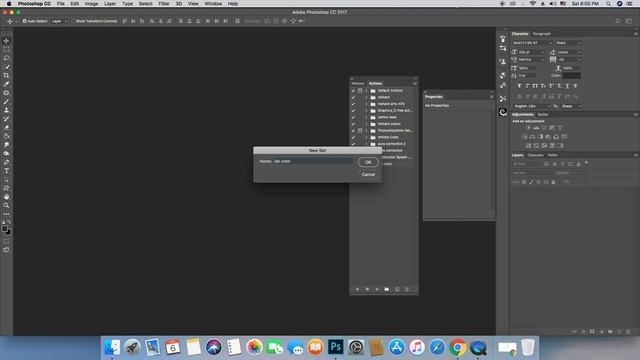
Task: Click the Create New Set folder icon
Action: [x=387, y=289]
